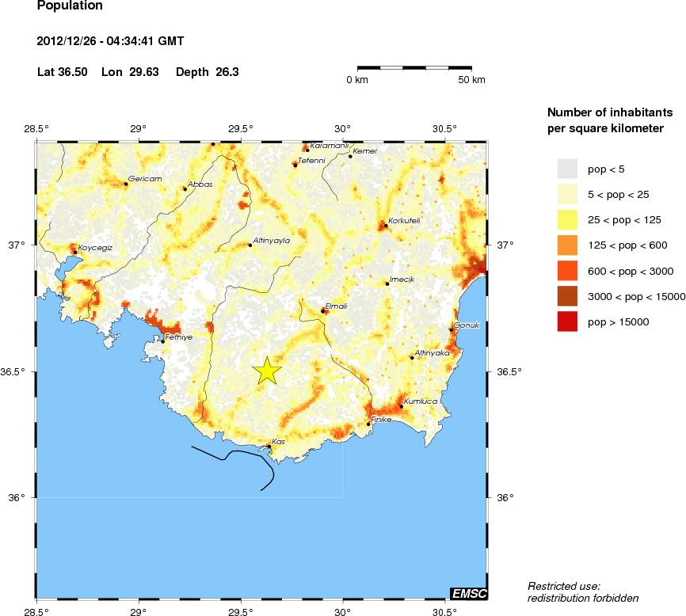The image size is (686, 616).
Task: Click the Fethiye city dot
Action: pyautogui.click(x=163, y=341)
